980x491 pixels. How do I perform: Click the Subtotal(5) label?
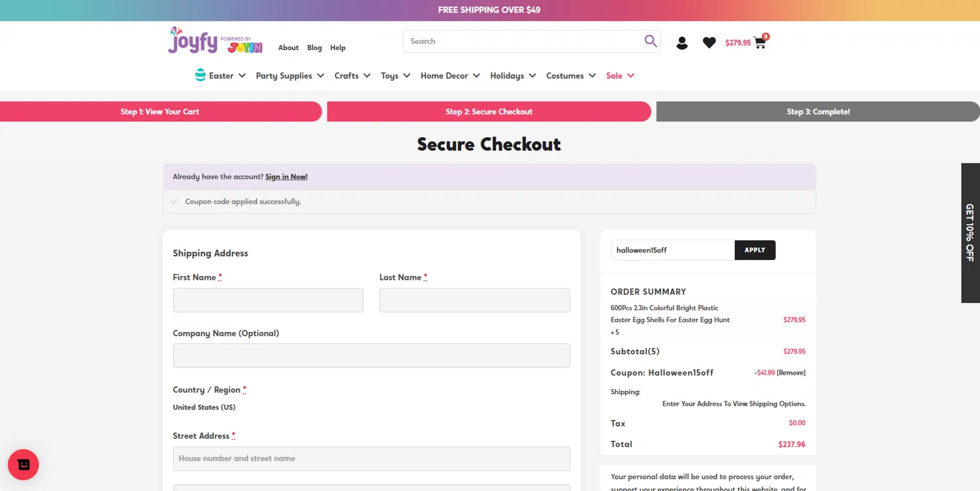coord(635,351)
